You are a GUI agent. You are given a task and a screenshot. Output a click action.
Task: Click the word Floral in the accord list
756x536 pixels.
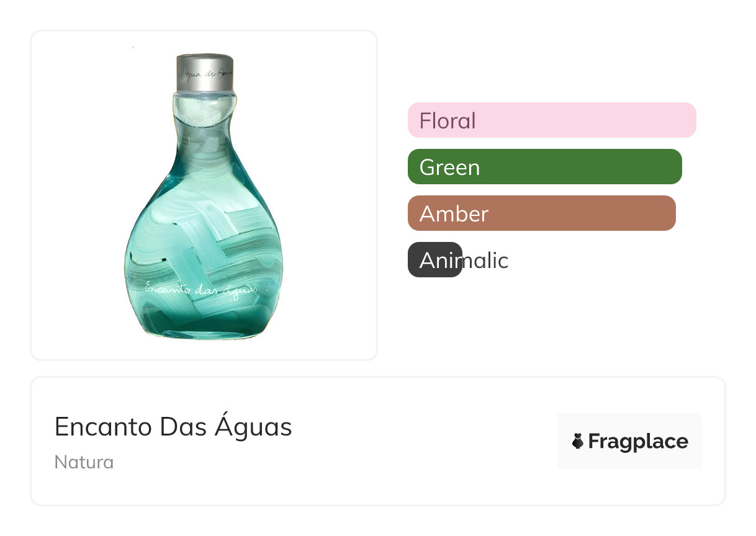448,120
